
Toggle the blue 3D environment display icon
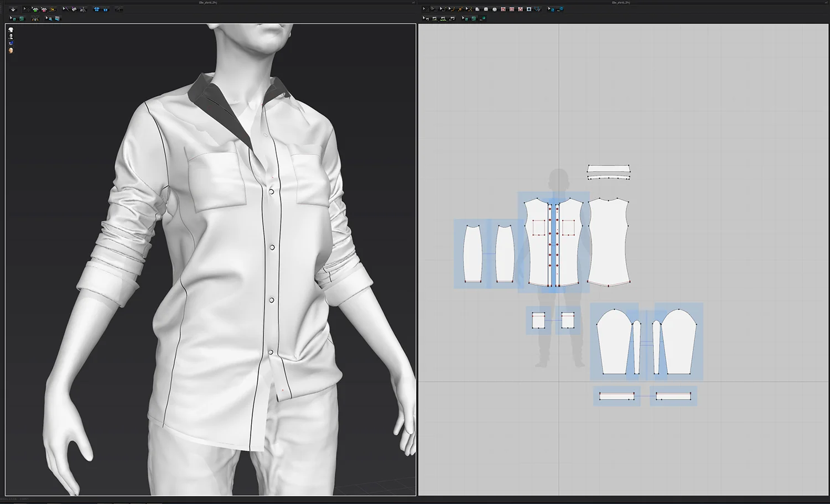click(x=11, y=43)
